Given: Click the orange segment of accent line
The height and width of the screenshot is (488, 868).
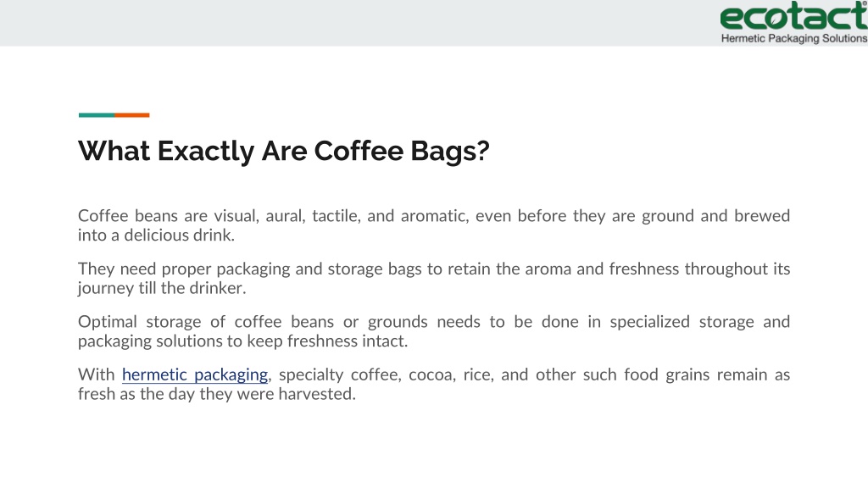Looking at the screenshot, I should point(131,115).
